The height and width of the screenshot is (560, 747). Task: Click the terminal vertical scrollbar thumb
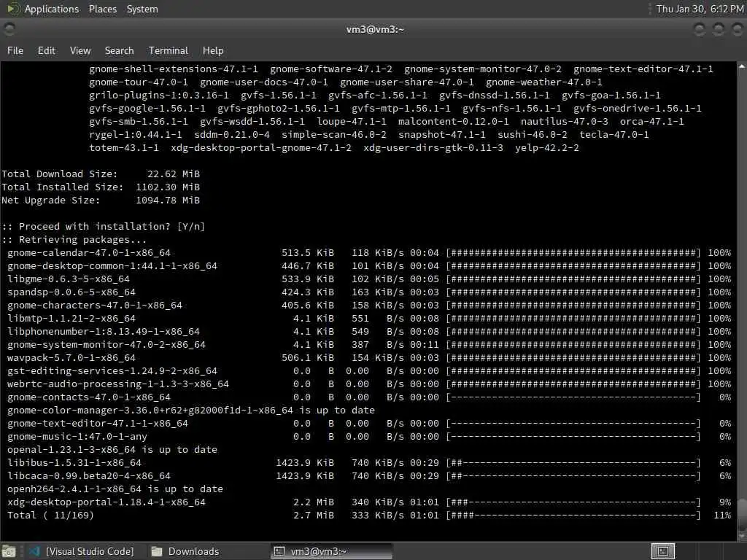click(742, 513)
